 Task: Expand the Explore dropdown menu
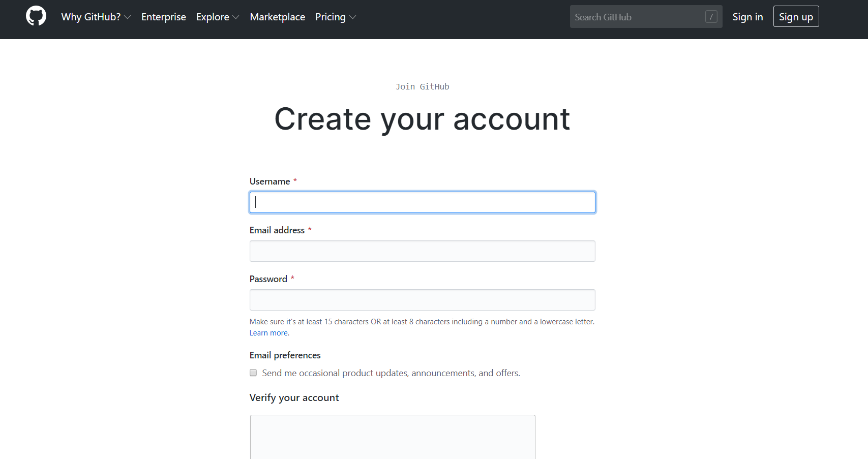(217, 17)
